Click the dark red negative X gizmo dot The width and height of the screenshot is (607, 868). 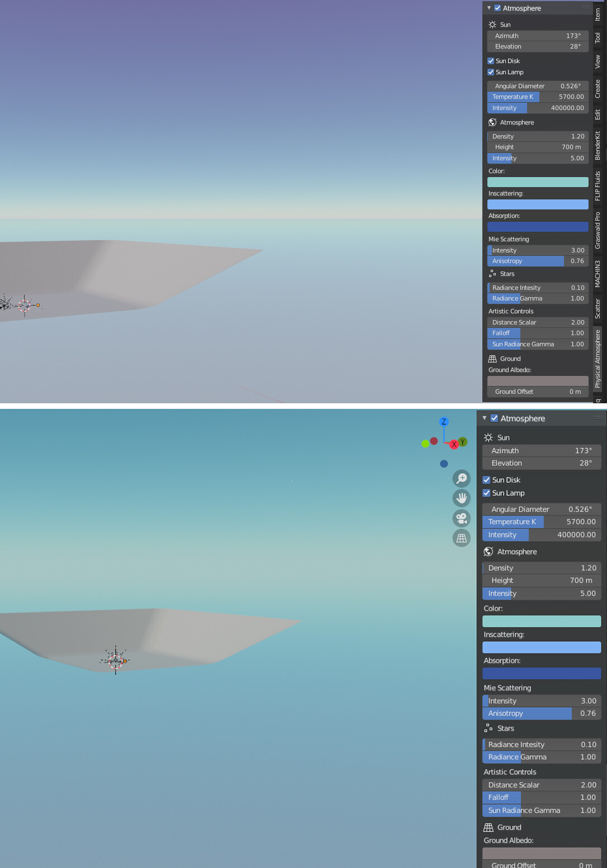click(x=434, y=441)
